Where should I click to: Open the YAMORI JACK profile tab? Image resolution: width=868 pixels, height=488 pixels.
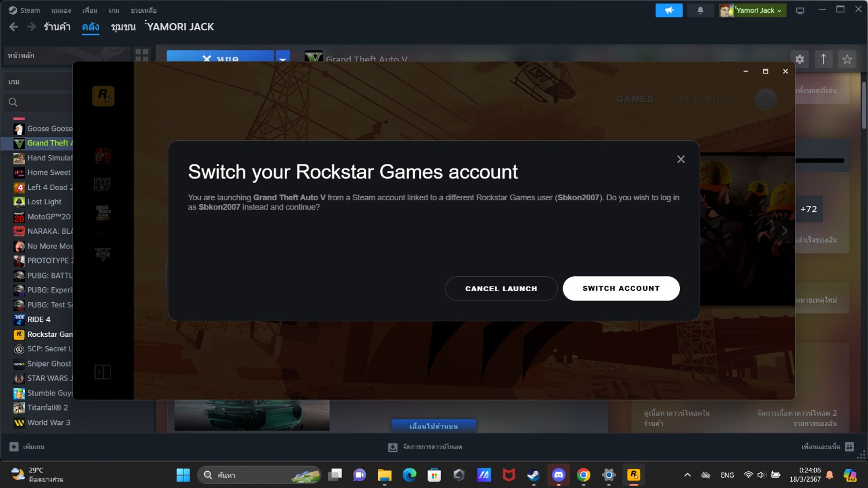180,27
